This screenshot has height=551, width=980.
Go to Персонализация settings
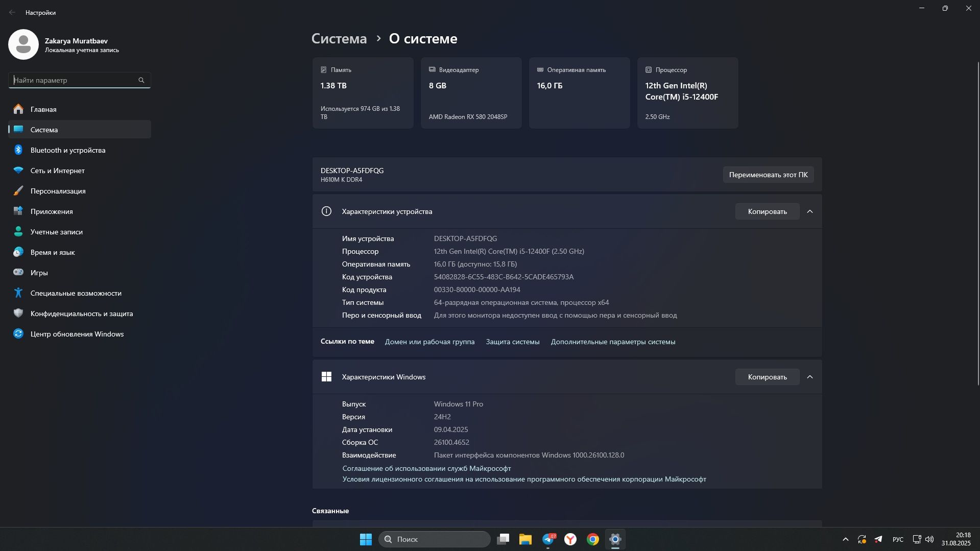click(80, 191)
